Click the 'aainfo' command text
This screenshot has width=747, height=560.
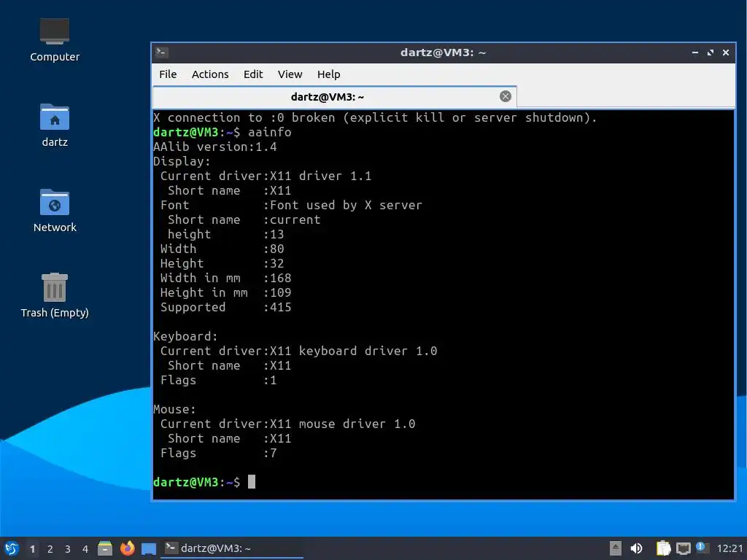coord(269,132)
